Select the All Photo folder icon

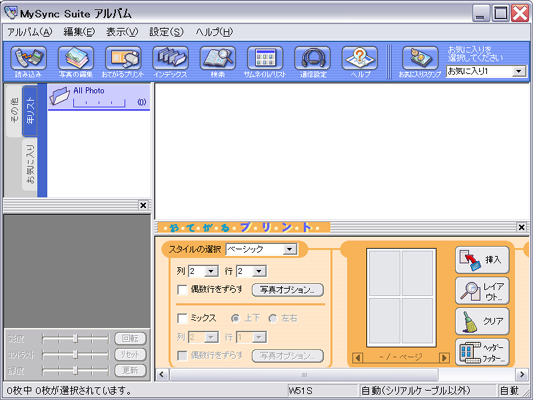click(59, 95)
